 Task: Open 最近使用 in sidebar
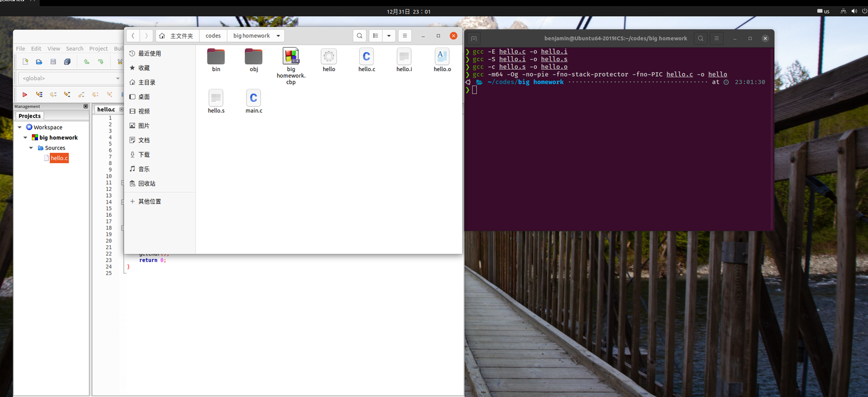pos(160,54)
